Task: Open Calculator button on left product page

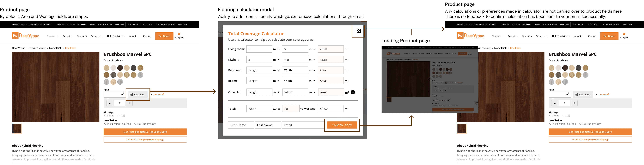Action: coord(138,95)
